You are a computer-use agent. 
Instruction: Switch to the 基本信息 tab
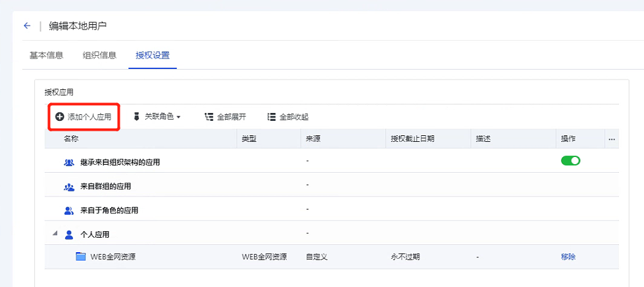(x=46, y=55)
